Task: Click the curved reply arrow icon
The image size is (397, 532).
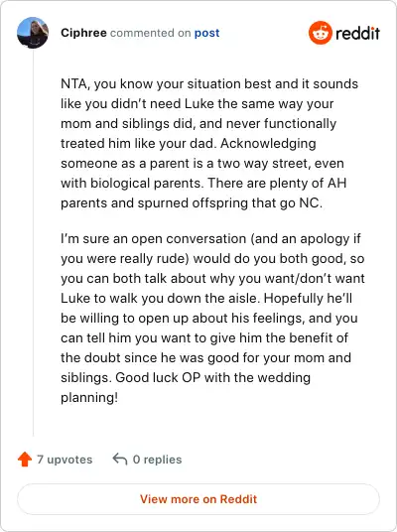Action: pos(120,460)
